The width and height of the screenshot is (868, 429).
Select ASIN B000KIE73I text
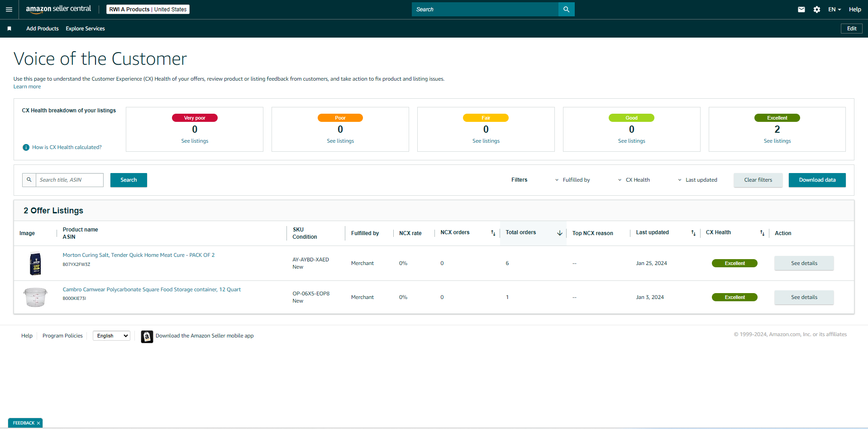tap(74, 299)
